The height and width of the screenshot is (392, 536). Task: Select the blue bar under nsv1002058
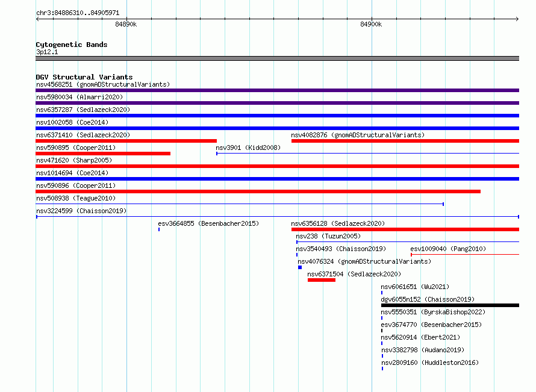click(x=277, y=128)
